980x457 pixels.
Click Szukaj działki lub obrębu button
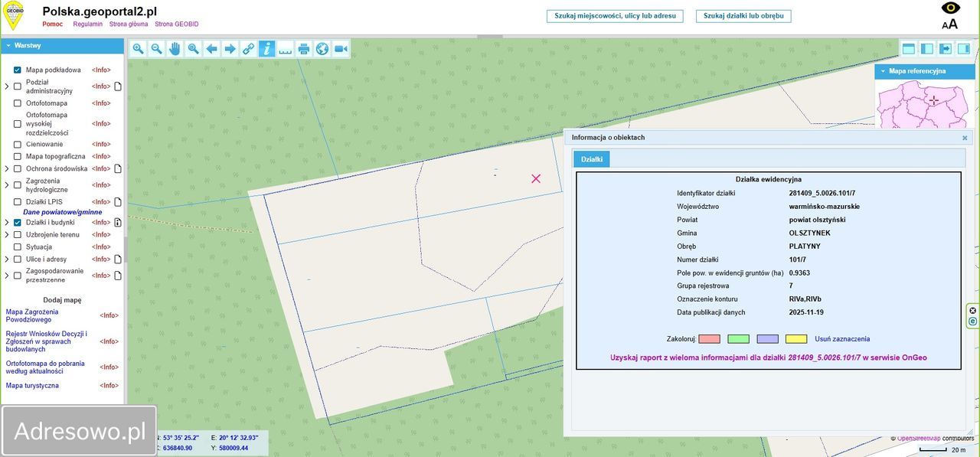tap(743, 16)
